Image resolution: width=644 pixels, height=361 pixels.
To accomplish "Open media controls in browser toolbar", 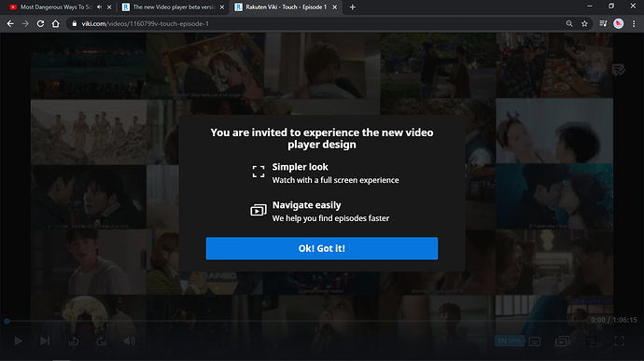I will coord(603,24).
